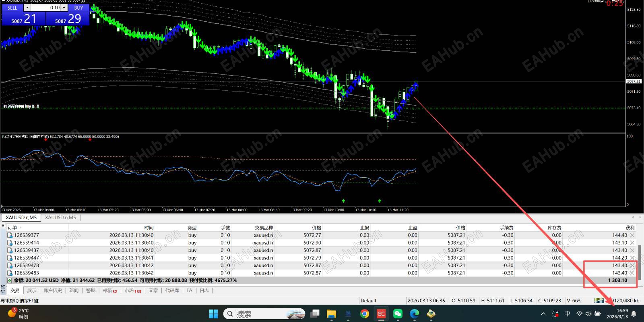Open Google Chrome from the taskbar
The width and height of the screenshot is (644, 322).
[364, 314]
